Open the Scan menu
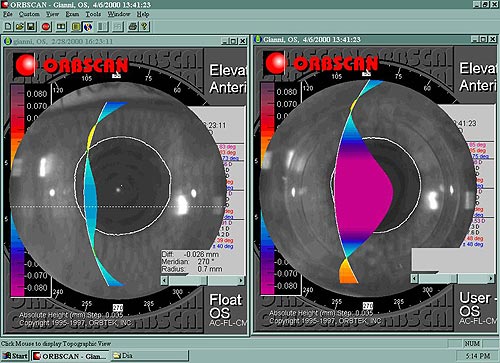Viewport: 500px width, 363px height. (72, 14)
